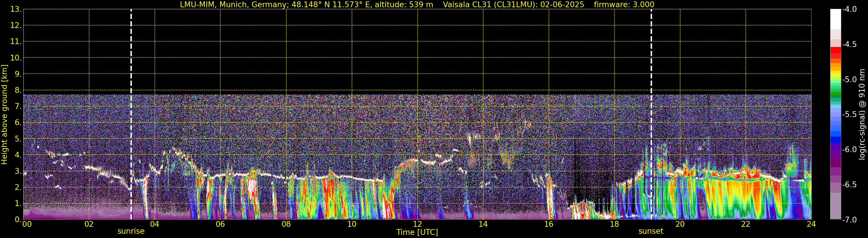Click the 'Time [UTC]' axis label
Screen dimensions: 868x238
point(417,232)
